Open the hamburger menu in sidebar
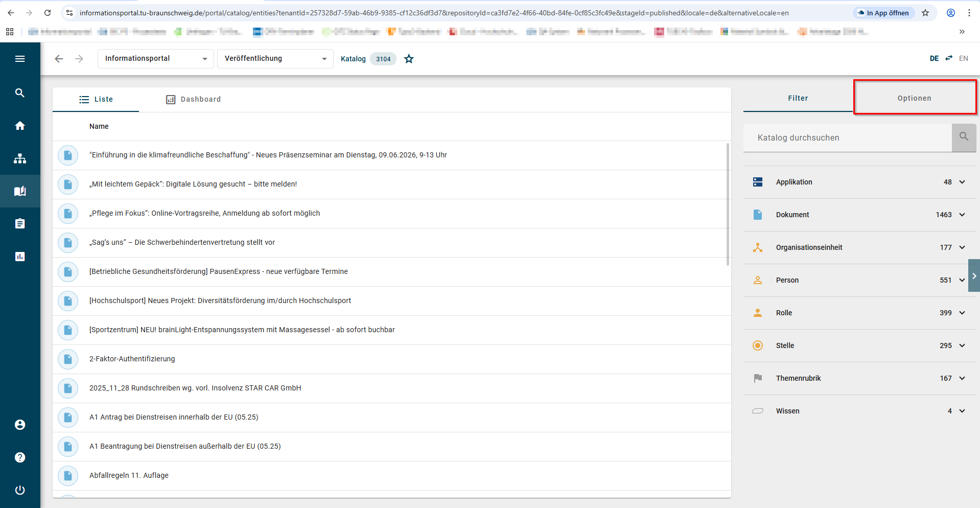980x508 pixels. 20,59
